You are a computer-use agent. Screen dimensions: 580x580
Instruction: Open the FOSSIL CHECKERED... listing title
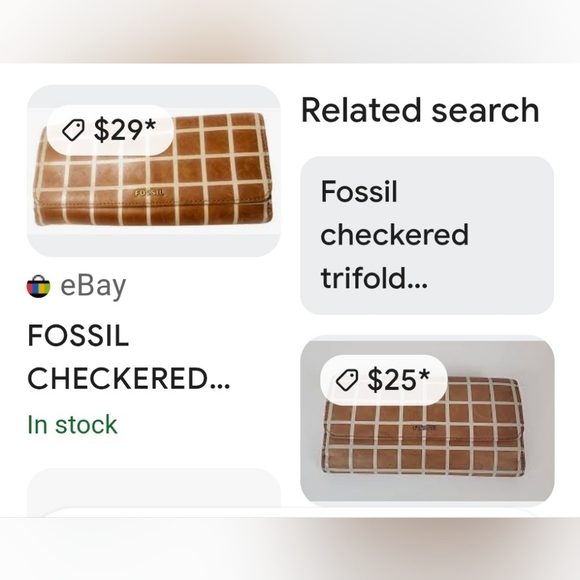[x=128, y=357]
